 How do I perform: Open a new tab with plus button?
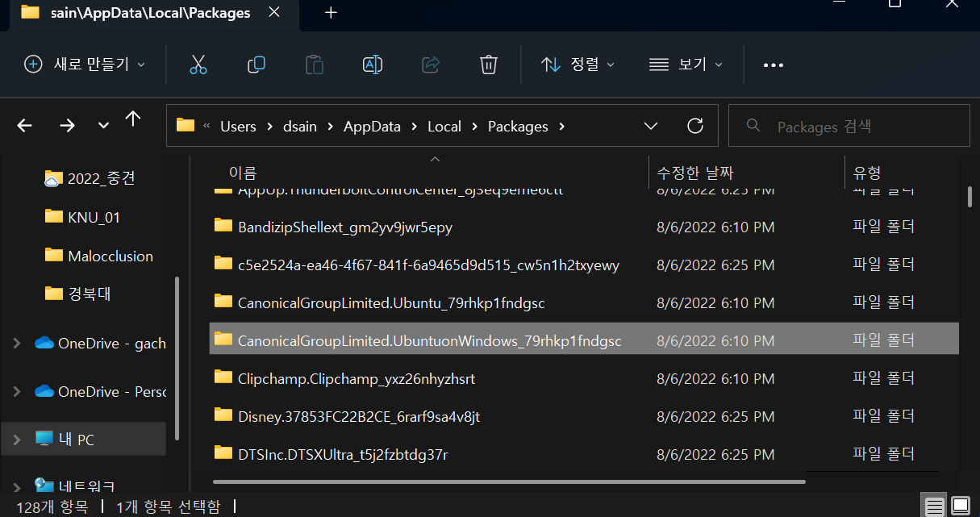331,12
